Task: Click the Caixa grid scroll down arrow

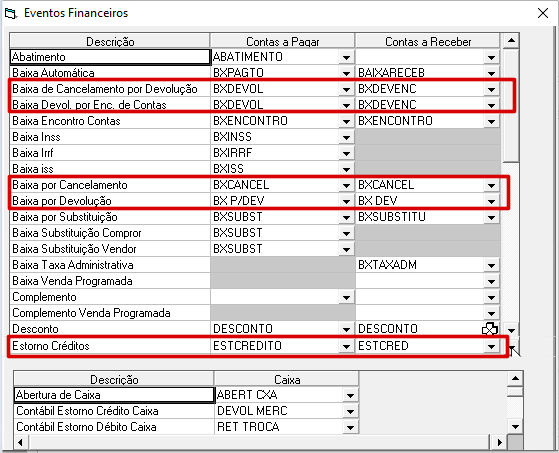Action: click(x=515, y=426)
